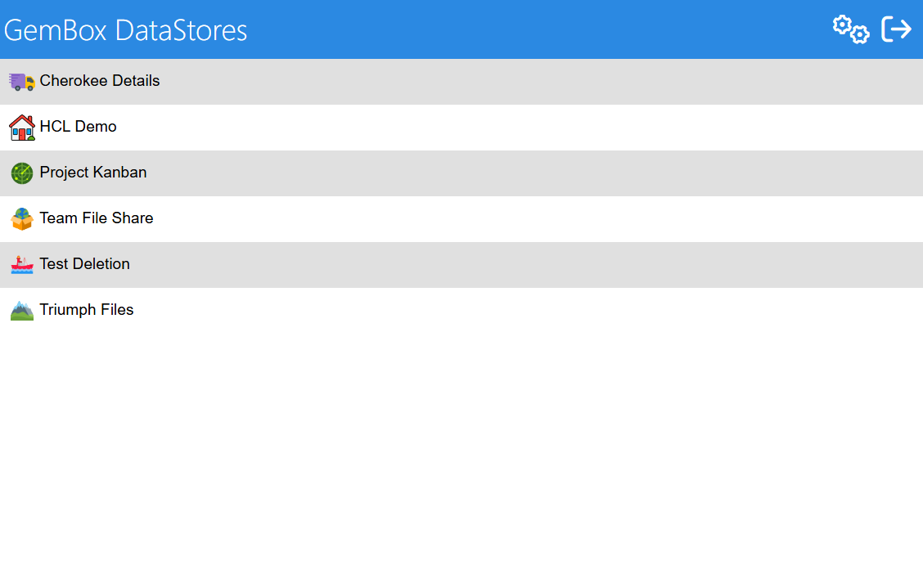Image resolution: width=923 pixels, height=588 pixels.
Task: Click empty space in the Team File Share row
Action: (532, 218)
